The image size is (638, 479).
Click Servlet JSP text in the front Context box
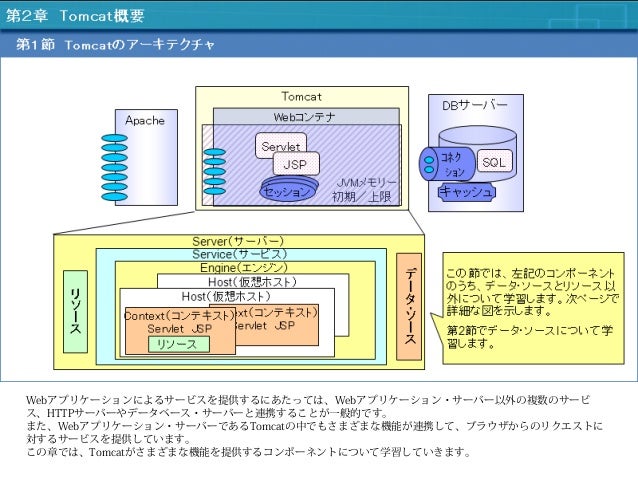pos(179,328)
